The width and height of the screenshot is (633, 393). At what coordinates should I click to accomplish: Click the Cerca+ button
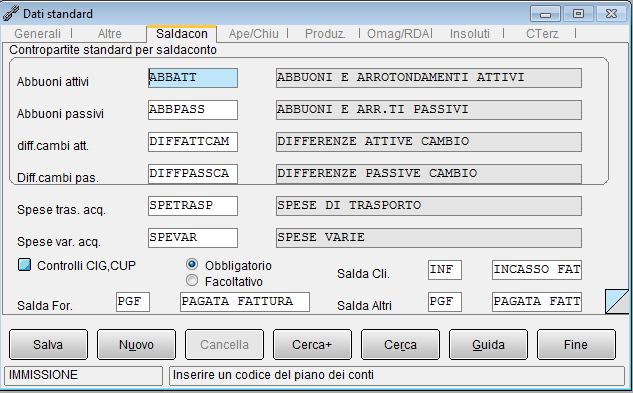[312, 345]
